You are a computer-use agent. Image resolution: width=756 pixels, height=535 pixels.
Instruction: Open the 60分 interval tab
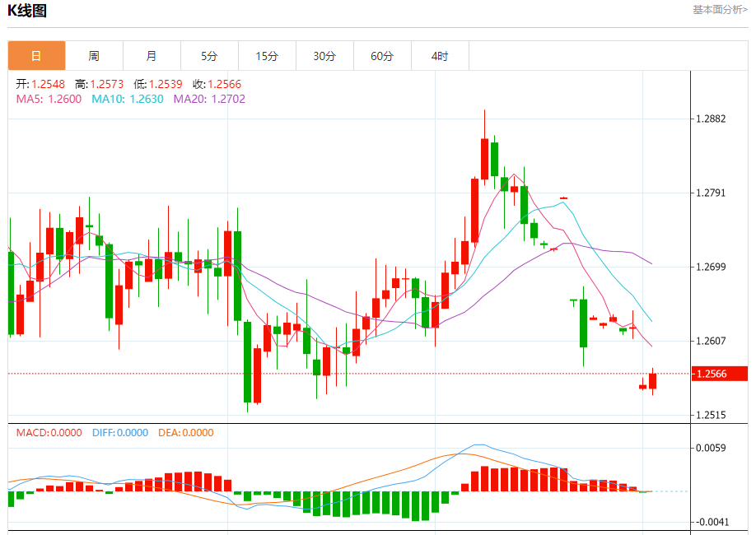(x=382, y=56)
